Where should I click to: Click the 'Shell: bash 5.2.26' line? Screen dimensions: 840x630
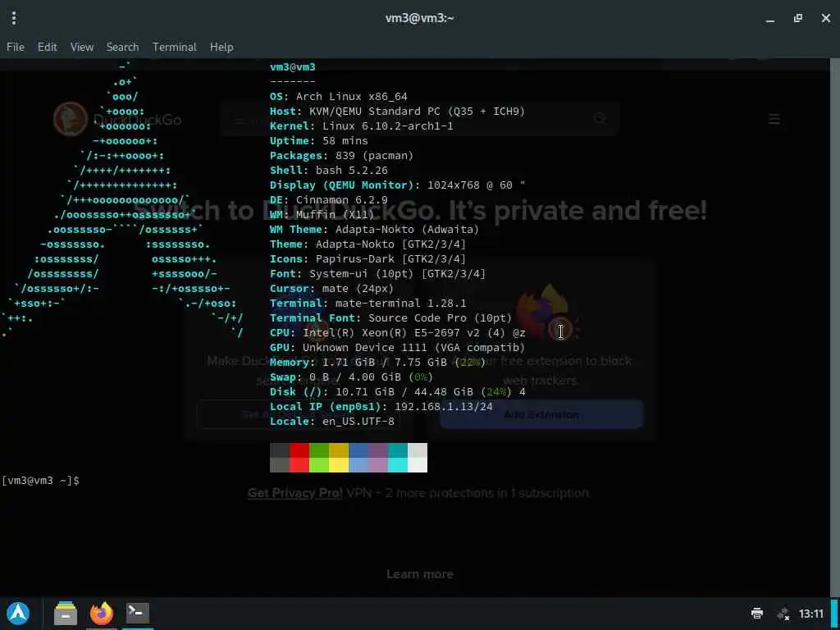point(329,171)
